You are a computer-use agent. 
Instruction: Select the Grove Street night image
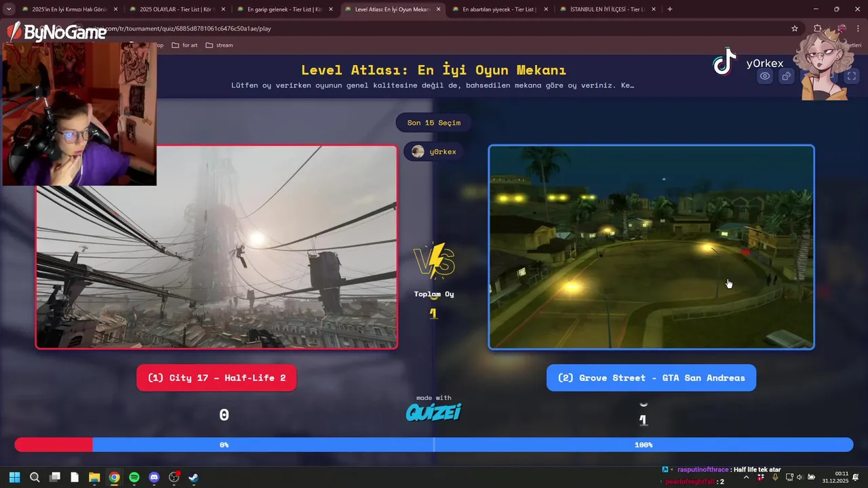[651, 247]
